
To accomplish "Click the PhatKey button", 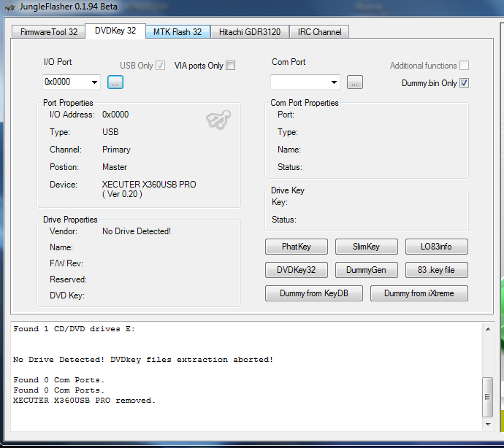I will 297,247.
